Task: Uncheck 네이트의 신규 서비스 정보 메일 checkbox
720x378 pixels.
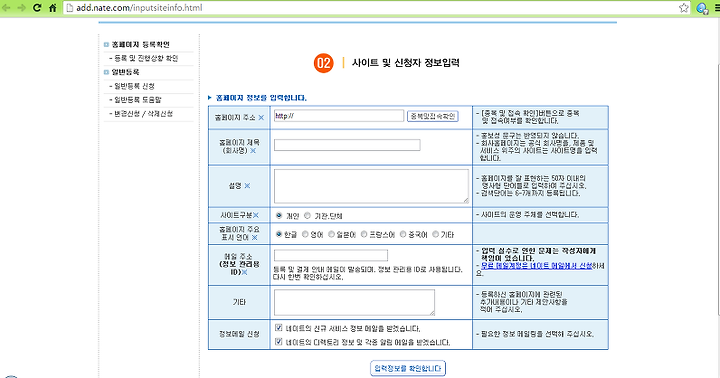Action: tap(279, 328)
